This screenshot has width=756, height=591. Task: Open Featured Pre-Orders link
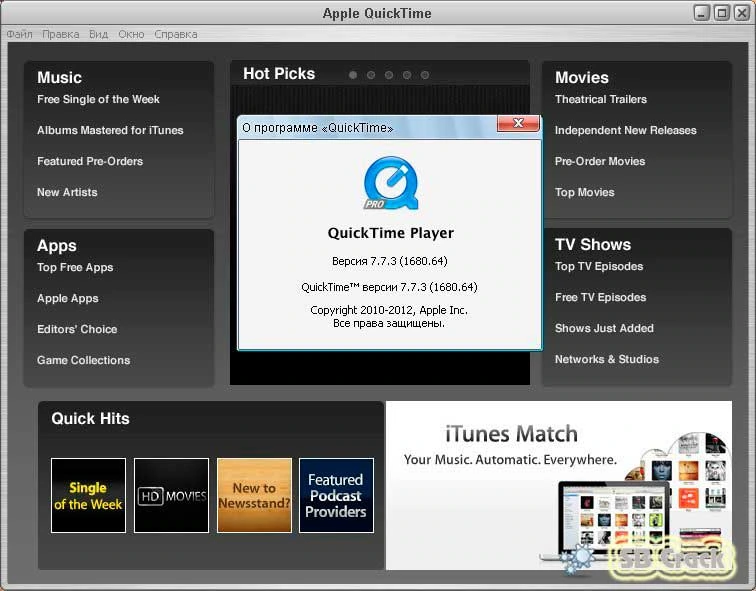pos(90,161)
